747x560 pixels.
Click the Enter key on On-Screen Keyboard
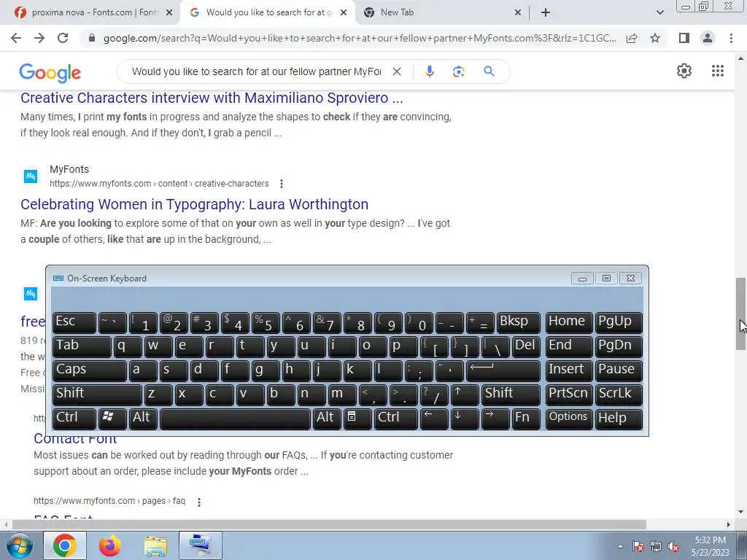(x=503, y=370)
